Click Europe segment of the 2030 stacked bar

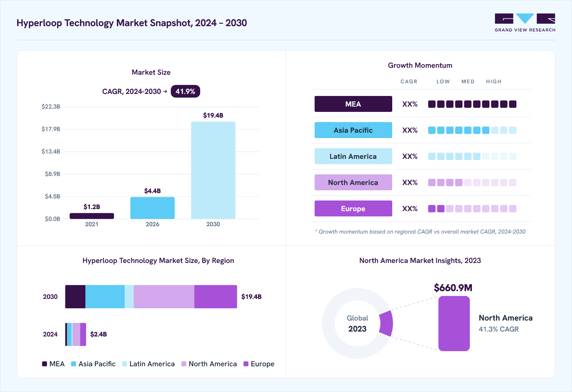pos(216,296)
